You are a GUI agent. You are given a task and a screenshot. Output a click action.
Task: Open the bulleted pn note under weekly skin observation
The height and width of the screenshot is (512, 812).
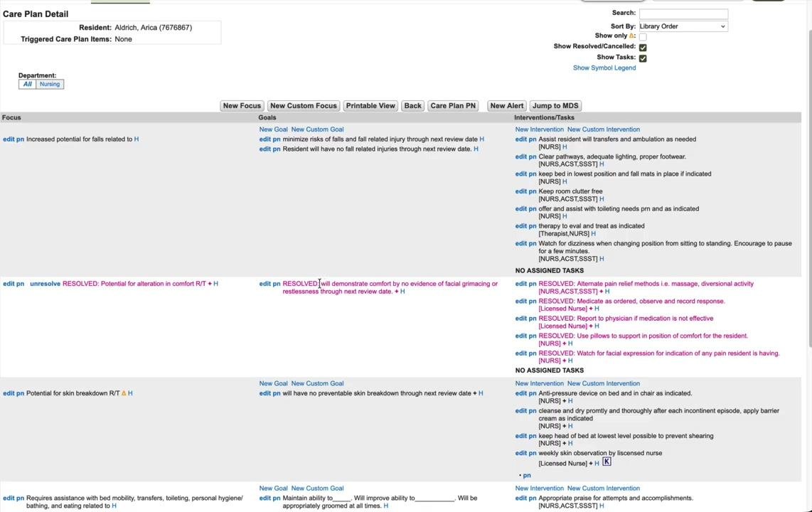527,475
